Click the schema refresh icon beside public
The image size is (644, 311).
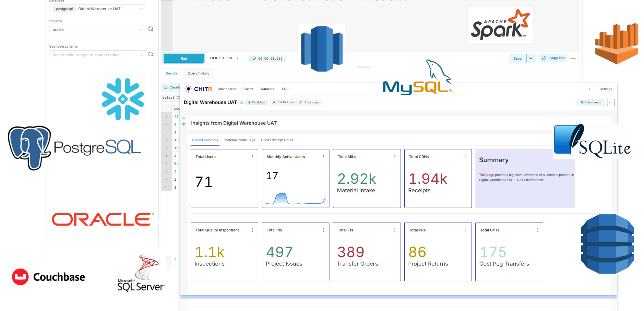tap(151, 29)
